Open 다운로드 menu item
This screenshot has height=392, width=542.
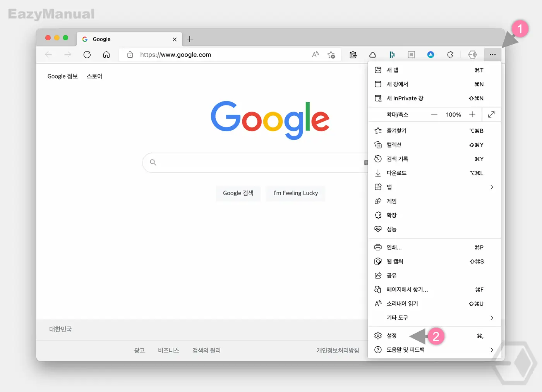pos(434,173)
